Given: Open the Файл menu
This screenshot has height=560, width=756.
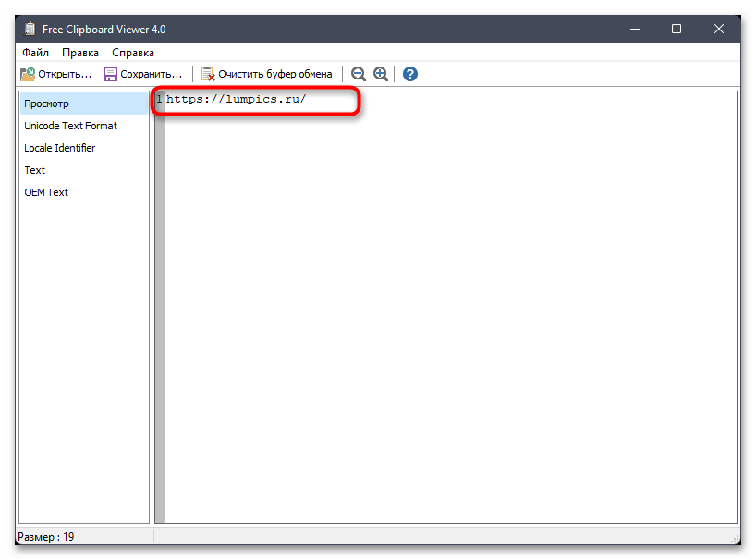Looking at the screenshot, I should pos(35,53).
